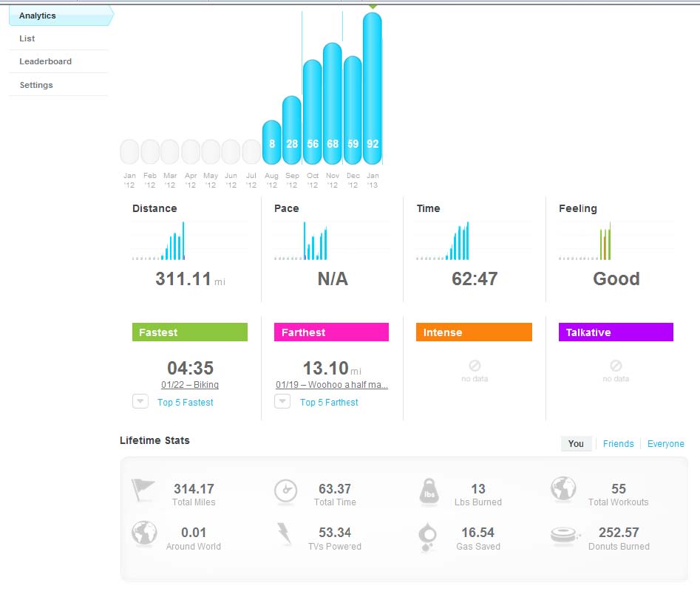
Task: Click the 55 Total Workouts stat
Action: pyautogui.click(x=619, y=489)
